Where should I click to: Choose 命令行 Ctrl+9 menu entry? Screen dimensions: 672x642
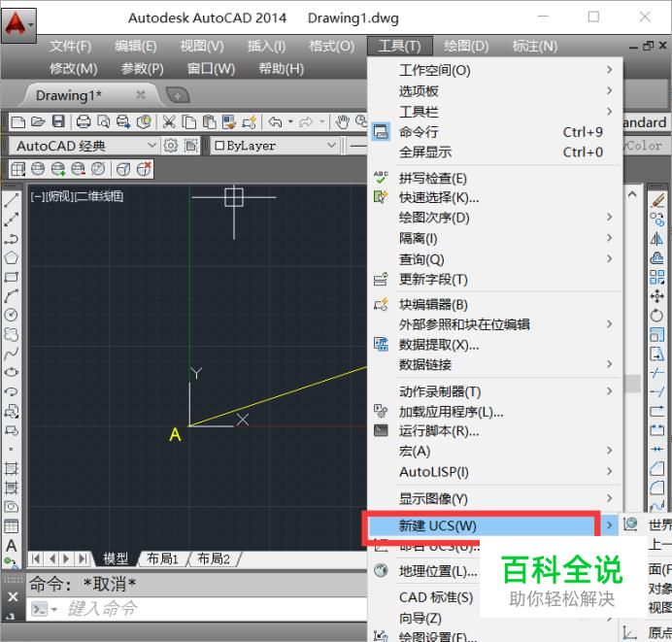pos(495,132)
